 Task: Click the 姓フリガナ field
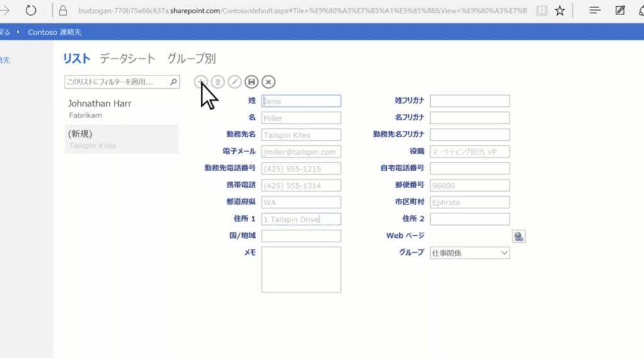tap(469, 101)
